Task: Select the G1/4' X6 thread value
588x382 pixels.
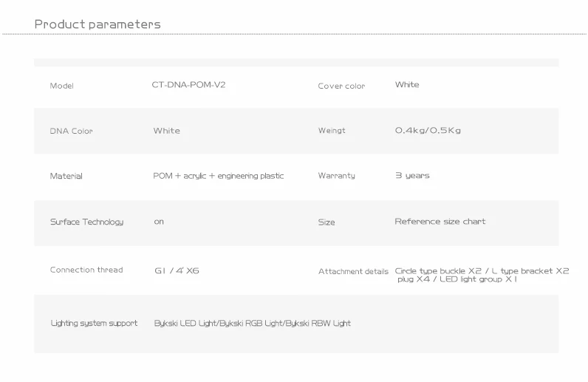Action: 177,270
